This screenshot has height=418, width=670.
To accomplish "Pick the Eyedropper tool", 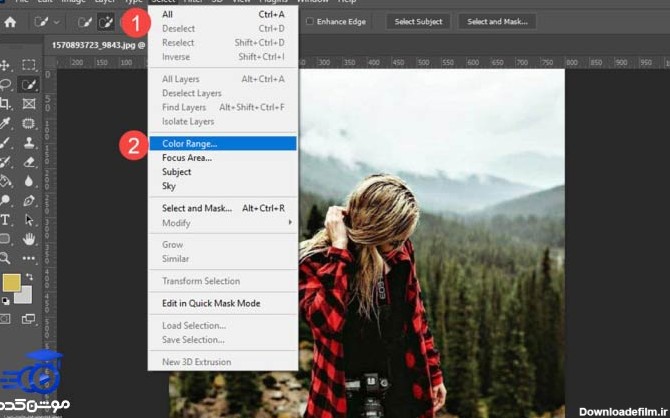I will click(x=7, y=124).
